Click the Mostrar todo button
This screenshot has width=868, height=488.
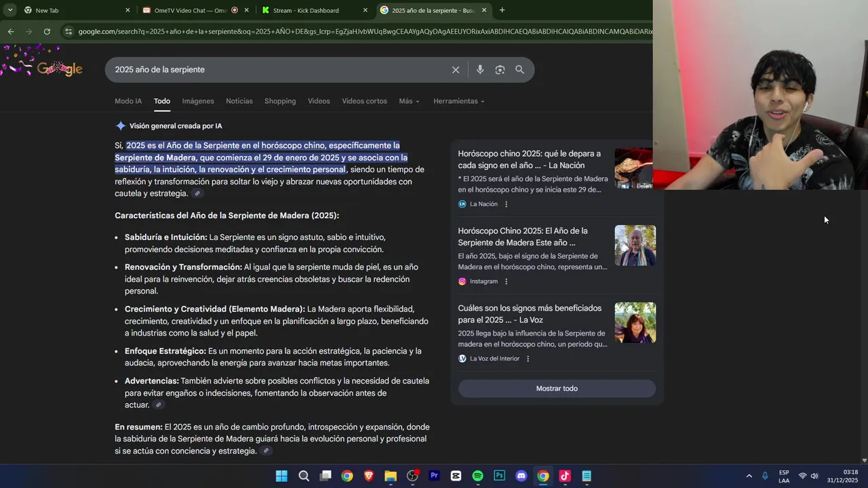click(557, 388)
